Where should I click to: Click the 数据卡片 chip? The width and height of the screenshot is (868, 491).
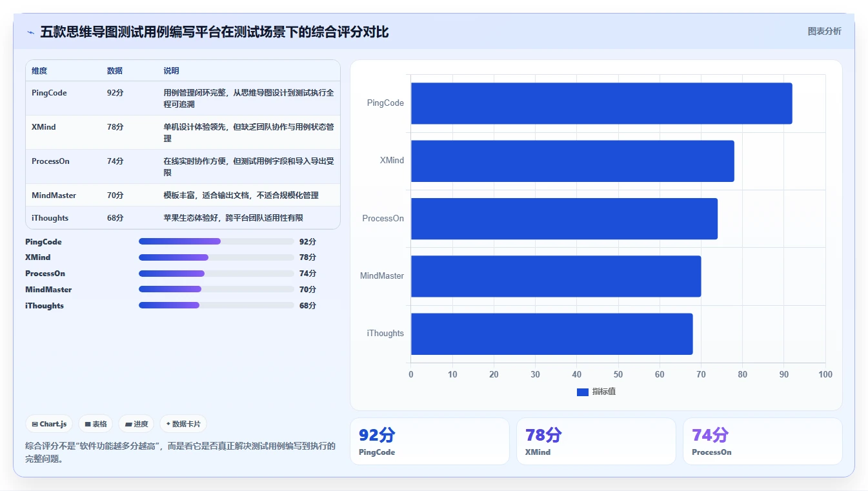point(183,424)
